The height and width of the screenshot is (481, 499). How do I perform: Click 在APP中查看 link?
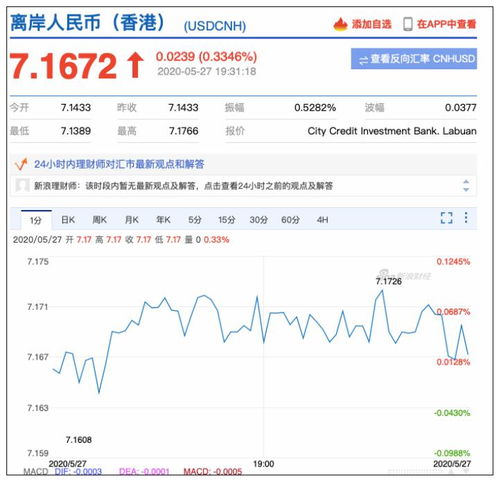pos(446,24)
